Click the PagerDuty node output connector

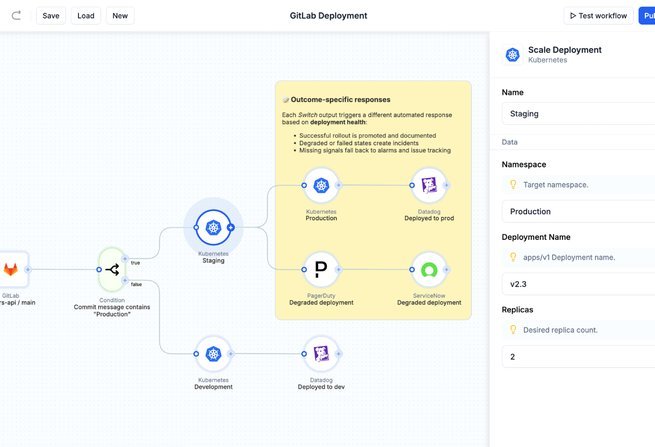[338, 269]
